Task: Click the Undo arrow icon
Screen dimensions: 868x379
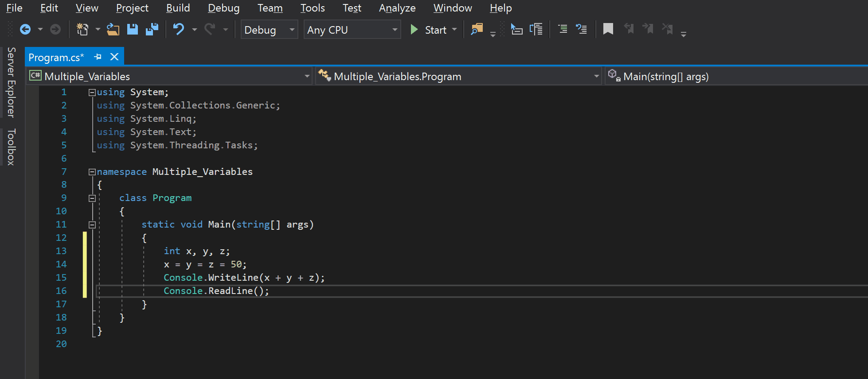Action: pos(179,30)
